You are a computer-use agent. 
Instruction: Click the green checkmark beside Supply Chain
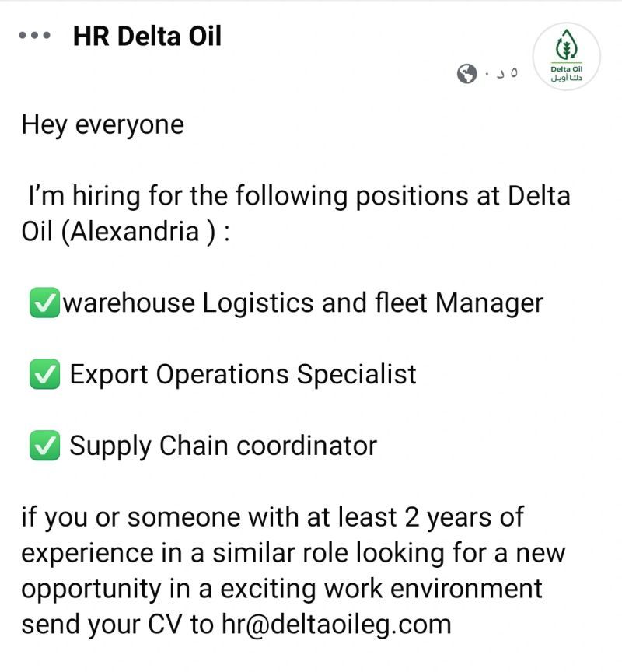[x=44, y=446]
